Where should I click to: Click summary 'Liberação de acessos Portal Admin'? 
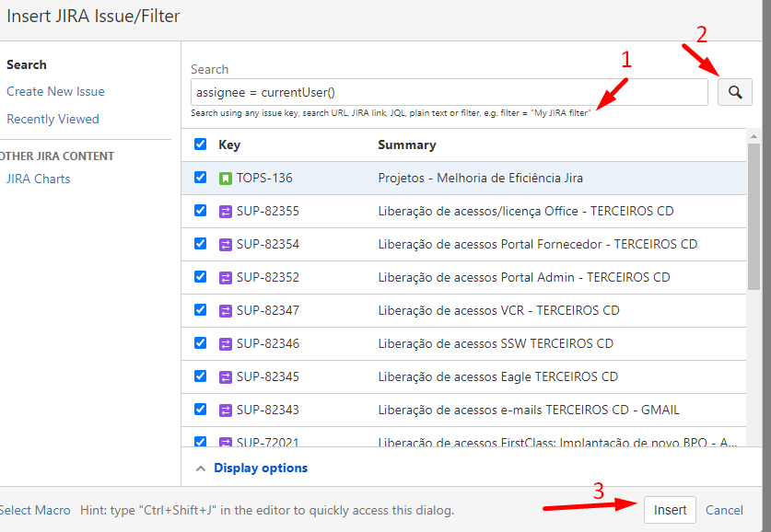[476, 278]
